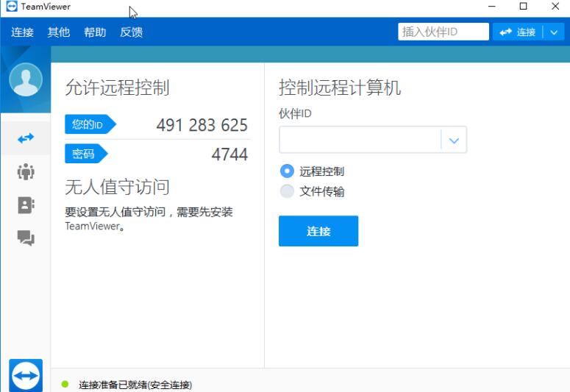
Task: Open the Computers & Contacts sidebar icon
Action: coord(26,205)
